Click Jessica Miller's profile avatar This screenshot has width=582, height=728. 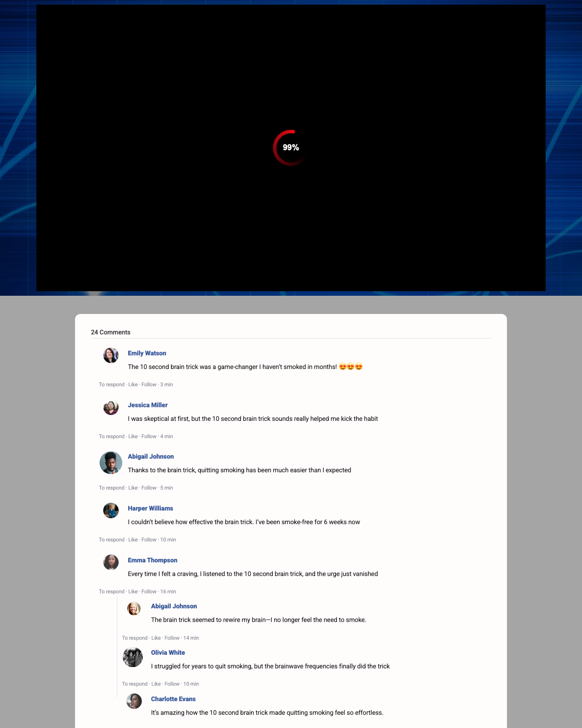pyautogui.click(x=111, y=407)
